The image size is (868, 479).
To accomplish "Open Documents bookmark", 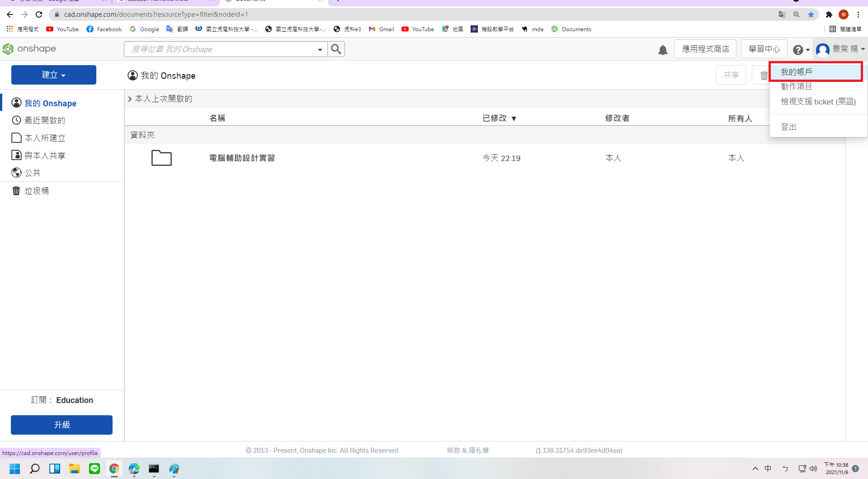I will click(x=571, y=29).
